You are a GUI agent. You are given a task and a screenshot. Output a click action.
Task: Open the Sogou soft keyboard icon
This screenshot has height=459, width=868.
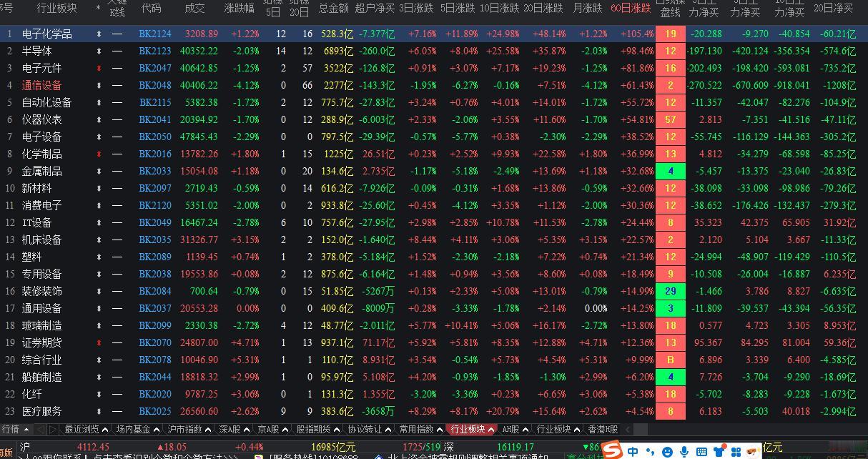pos(701,451)
